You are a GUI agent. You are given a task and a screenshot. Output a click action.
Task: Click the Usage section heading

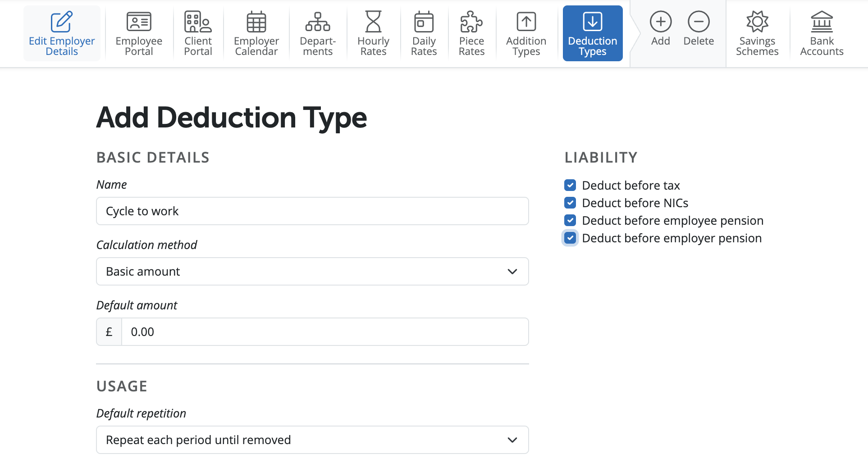click(122, 386)
